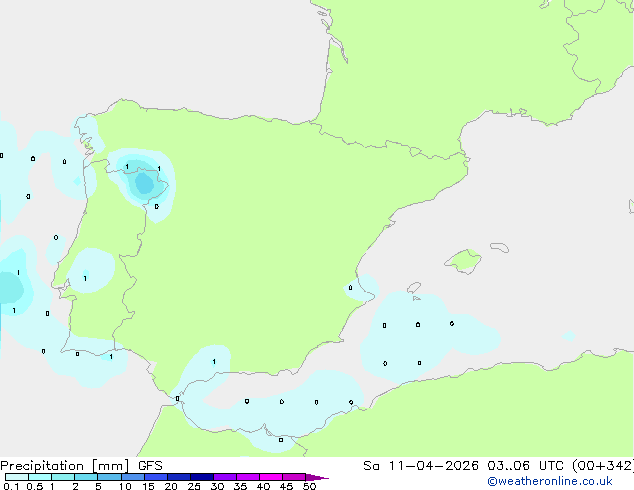This screenshot has width=634, height=490.
Task: Select the 40–45 mm magenta legend swatch
Action: coord(271,477)
